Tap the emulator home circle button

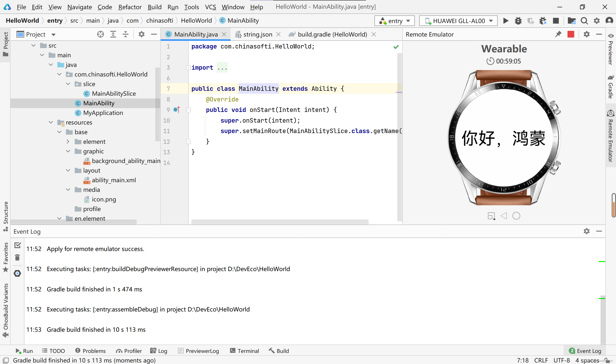pos(516,216)
